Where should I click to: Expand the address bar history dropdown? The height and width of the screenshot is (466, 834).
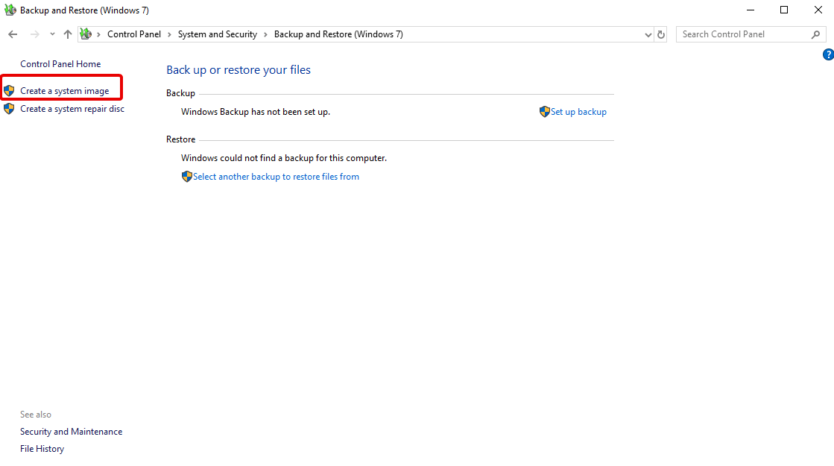pos(648,34)
